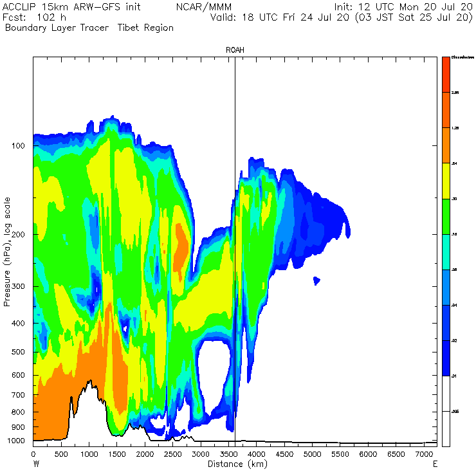The height and width of the screenshot is (476, 476).
Task: Select the 'Boundary Layer Tracer Tibet Region' title
Action: tap(89, 28)
